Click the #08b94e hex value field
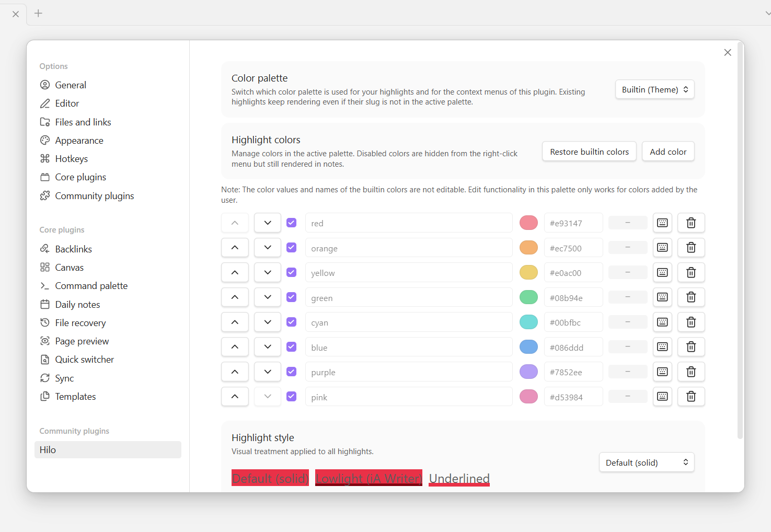This screenshot has width=771, height=532. (x=573, y=297)
